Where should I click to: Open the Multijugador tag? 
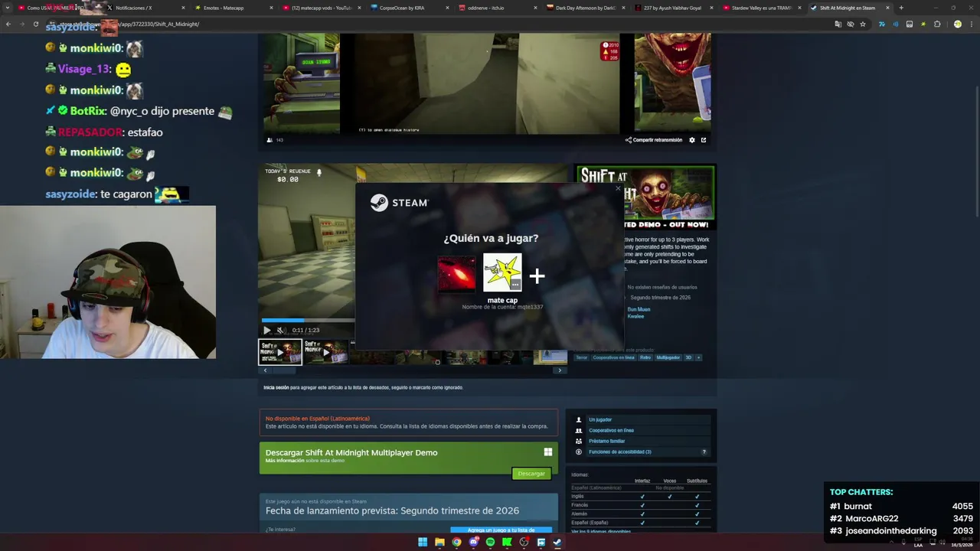(668, 357)
